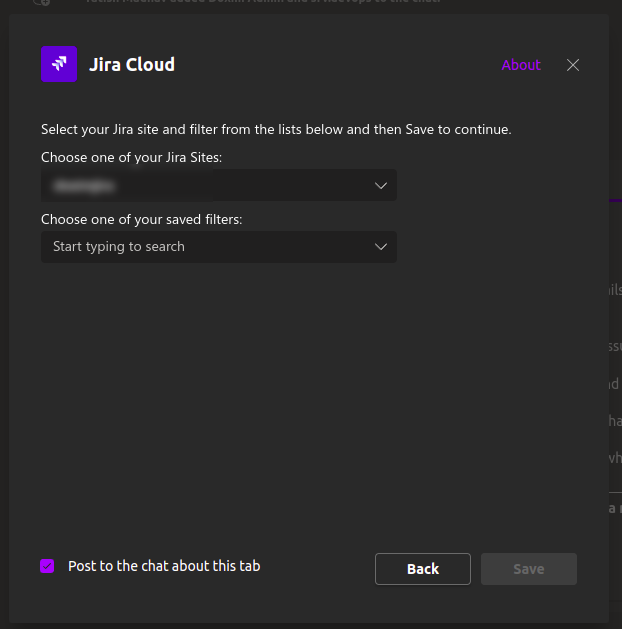Close the Jira Cloud dialog
Image resolution: width=622 pixels, height=629 pixels.
tap(573, 65)
